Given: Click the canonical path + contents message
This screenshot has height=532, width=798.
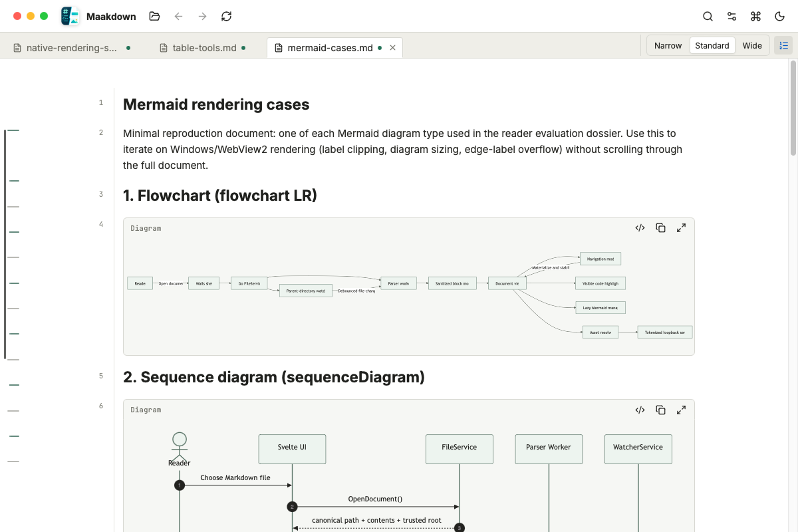Looking at the screenshot, I should 376,520.
